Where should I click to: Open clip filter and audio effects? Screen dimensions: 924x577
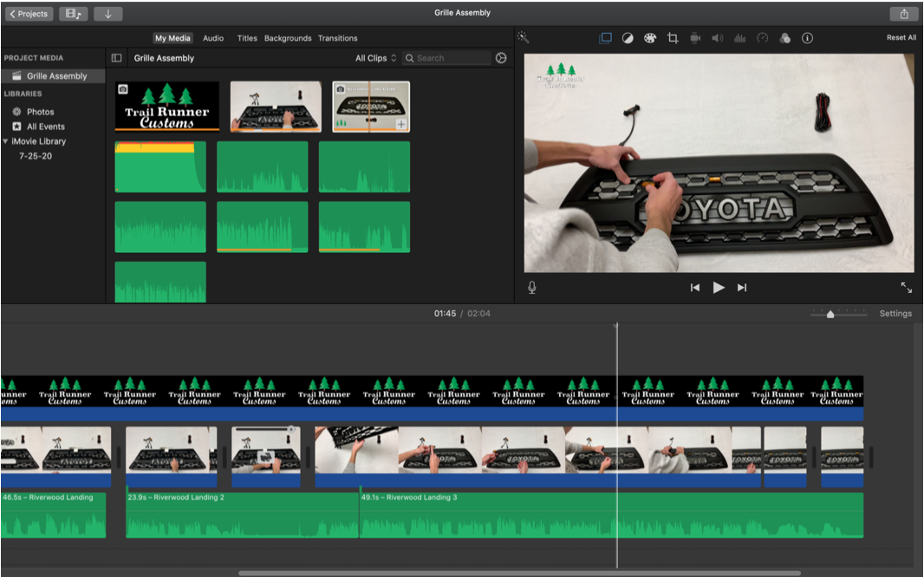coord(785,37)
